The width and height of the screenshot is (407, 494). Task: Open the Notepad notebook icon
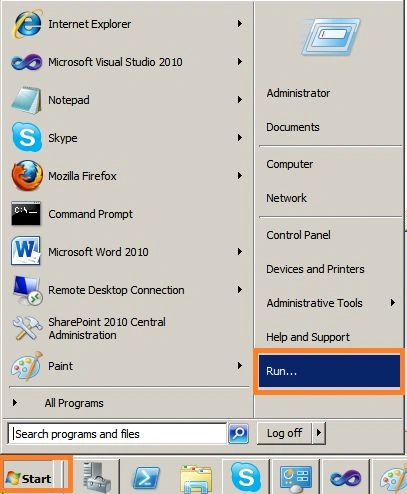[26, 100]
